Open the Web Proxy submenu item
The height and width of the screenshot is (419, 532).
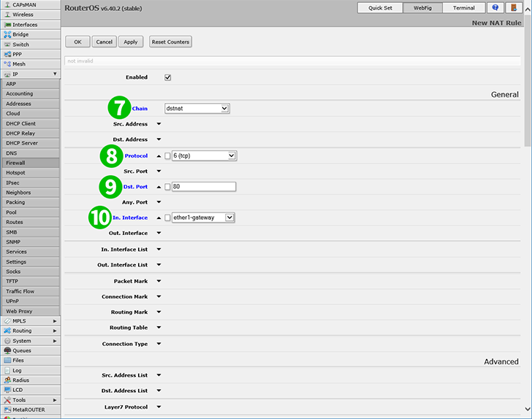31,311
